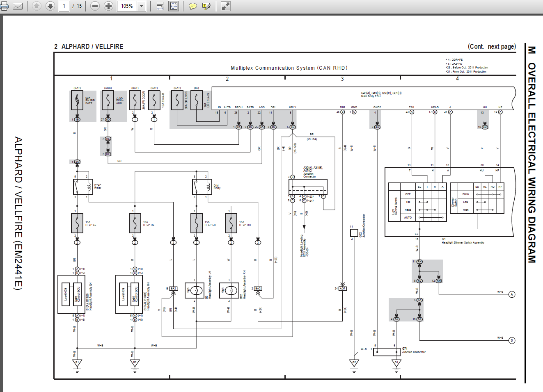Select the '(Cont. next page)' text
The image size is (543, 392).
[492, 46]
